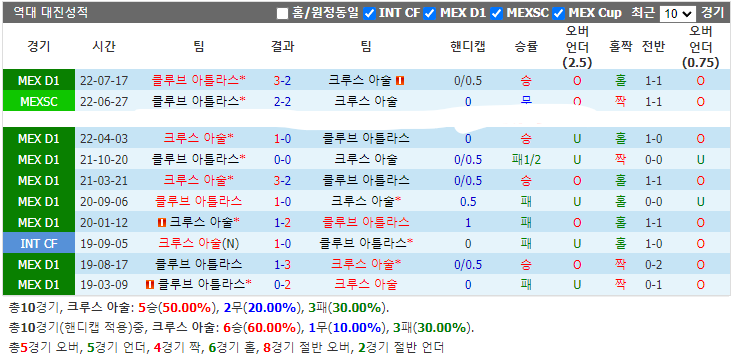The width and height of the screenshot is (734, 364).
Task: Open the 1-3 score on 19-08-17
Action: (282, 265)
